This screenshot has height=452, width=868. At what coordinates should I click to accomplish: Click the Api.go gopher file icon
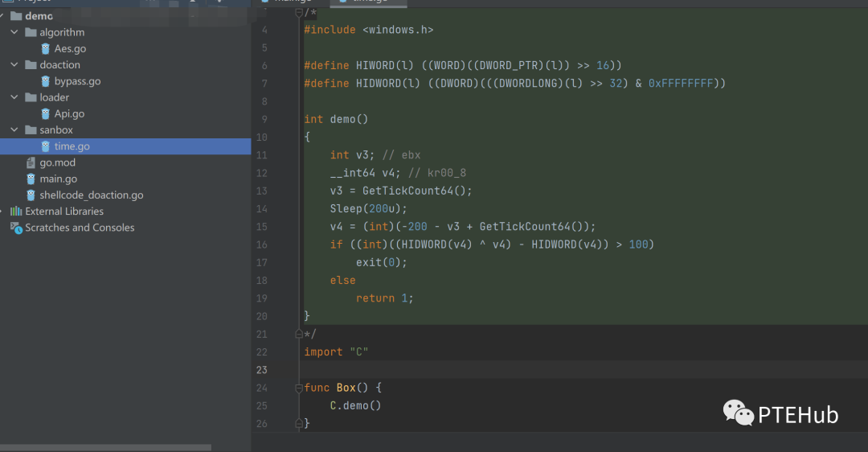(x=46, y=114)
